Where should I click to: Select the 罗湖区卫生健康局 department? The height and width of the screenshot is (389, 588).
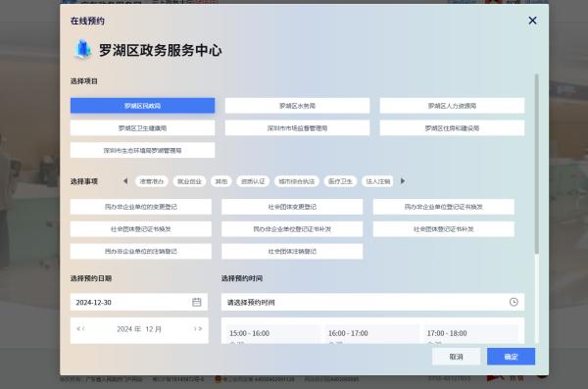[x=142, y=128]
